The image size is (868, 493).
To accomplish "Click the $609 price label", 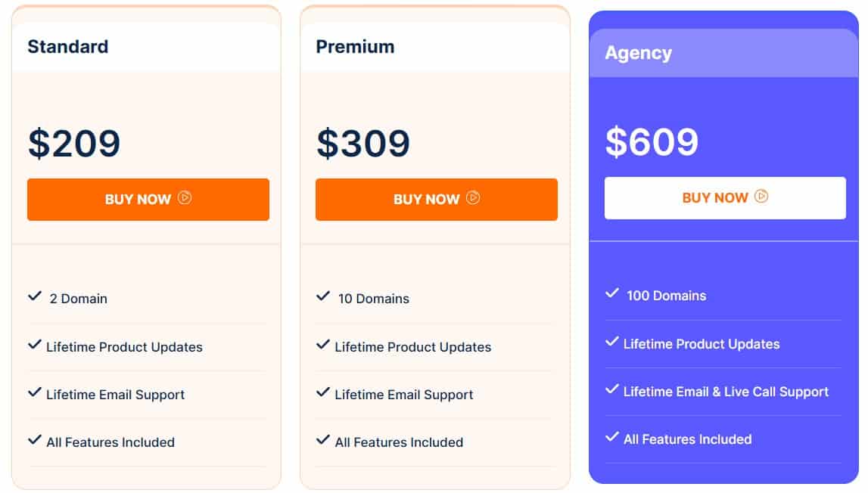I will click(652, 141).
